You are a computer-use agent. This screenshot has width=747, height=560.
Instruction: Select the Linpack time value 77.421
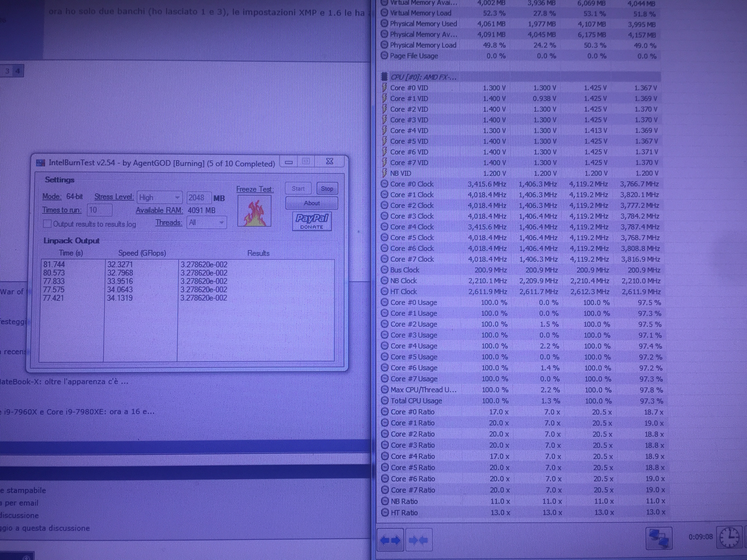click(53, 298)
